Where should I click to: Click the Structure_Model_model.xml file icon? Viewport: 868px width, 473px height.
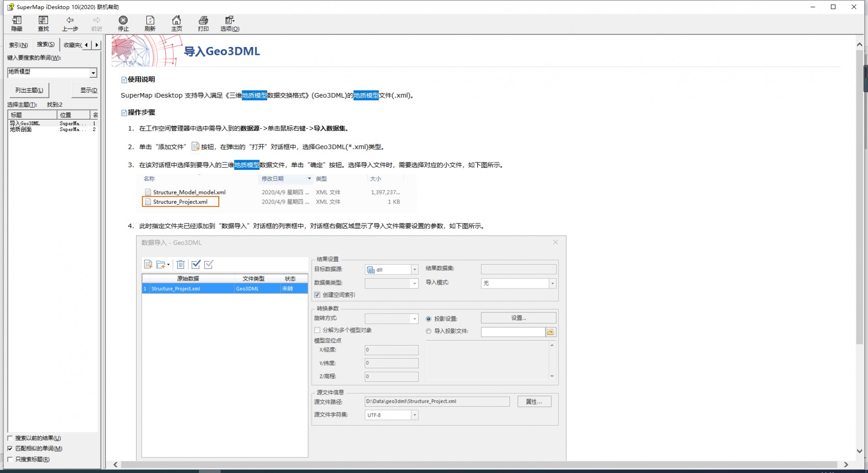click(148, 192)
